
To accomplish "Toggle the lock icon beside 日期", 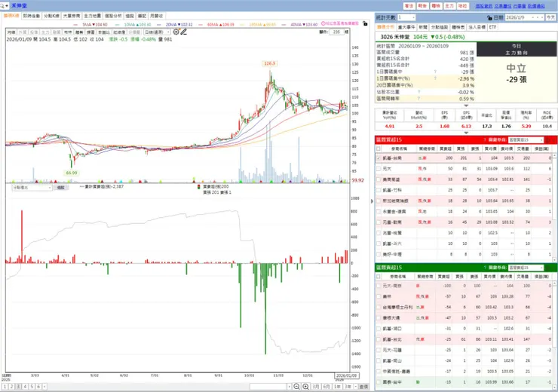I will tap(489, 18).
